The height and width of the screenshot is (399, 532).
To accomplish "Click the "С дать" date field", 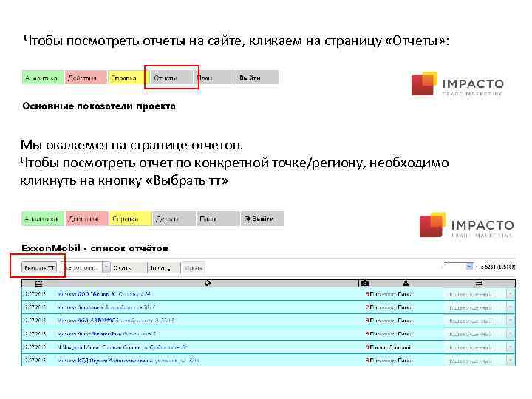I will [x=129, y=267].
